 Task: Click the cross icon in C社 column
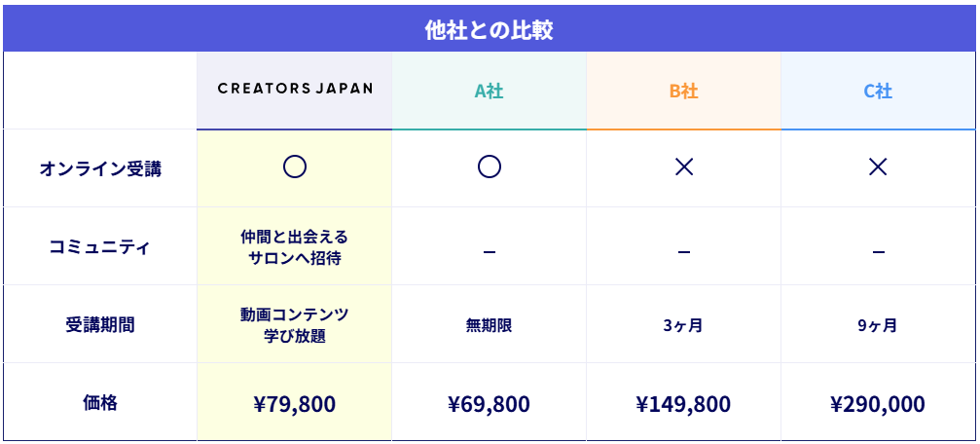tap(878, 167)
